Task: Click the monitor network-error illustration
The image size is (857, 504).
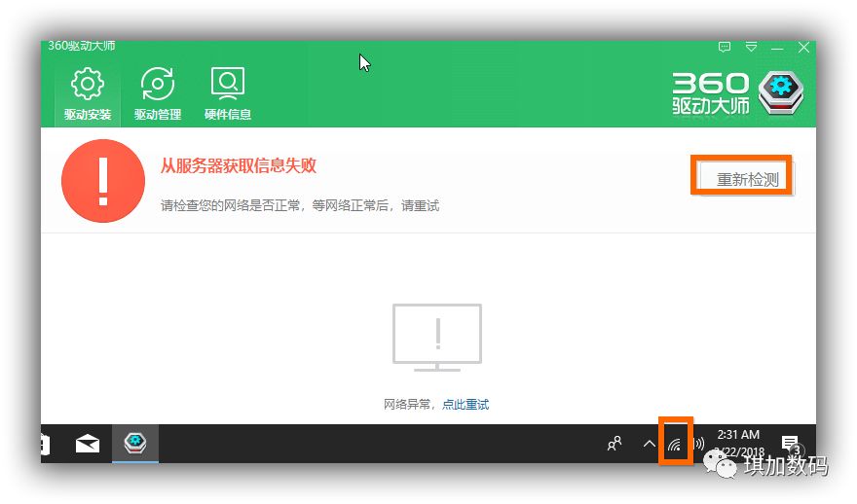Action: point(436,338)
